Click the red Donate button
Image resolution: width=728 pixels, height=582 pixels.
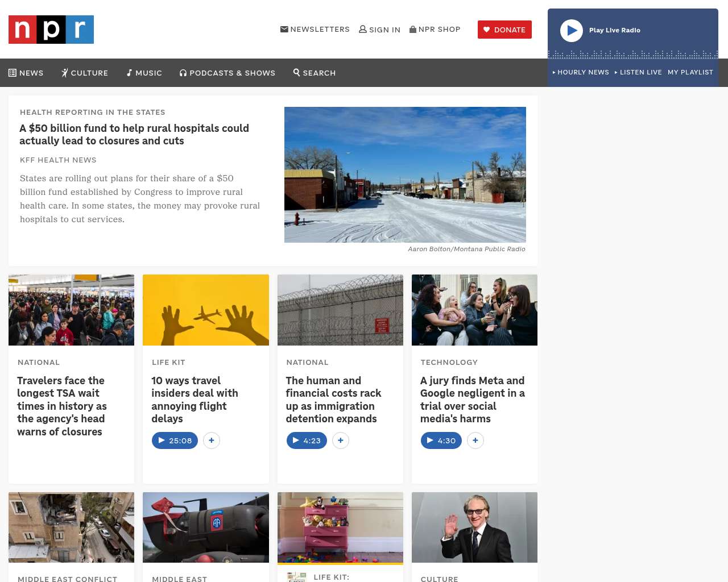[504, 30]
